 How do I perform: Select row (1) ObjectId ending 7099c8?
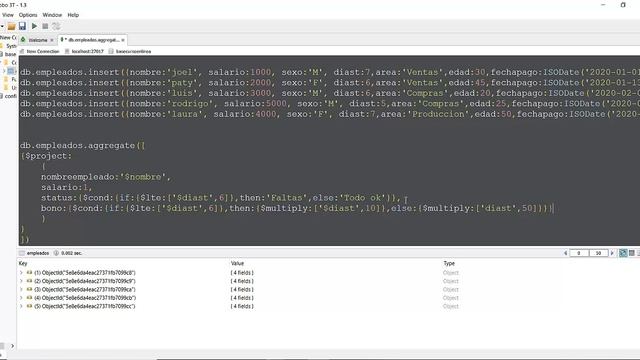click(x=84, y=273)
